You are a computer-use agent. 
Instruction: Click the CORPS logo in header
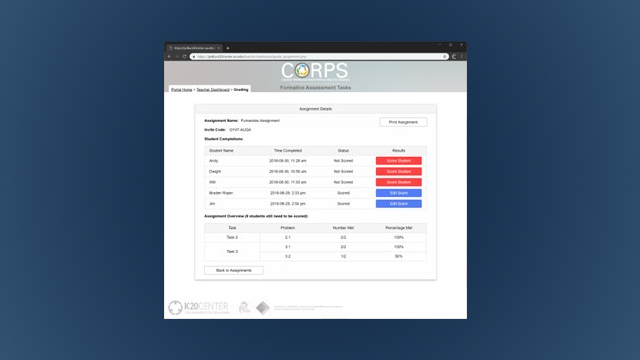(x=315, y=71)
